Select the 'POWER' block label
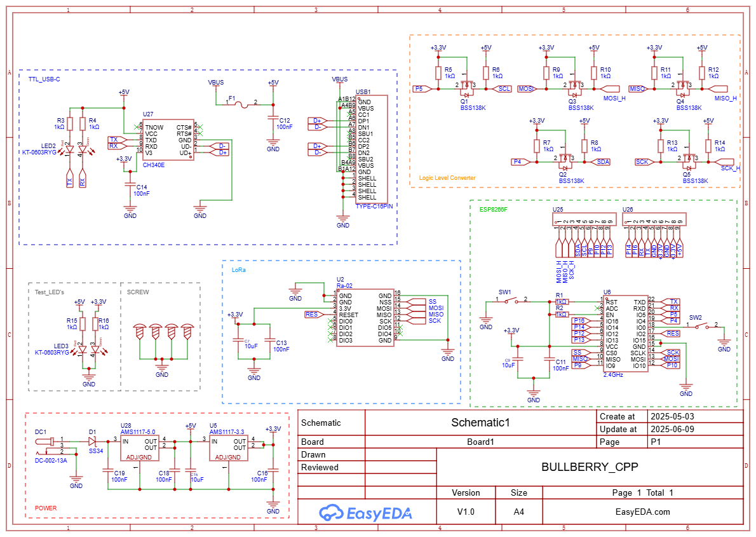Screen dimensions: 756x537 pos(45,508)
